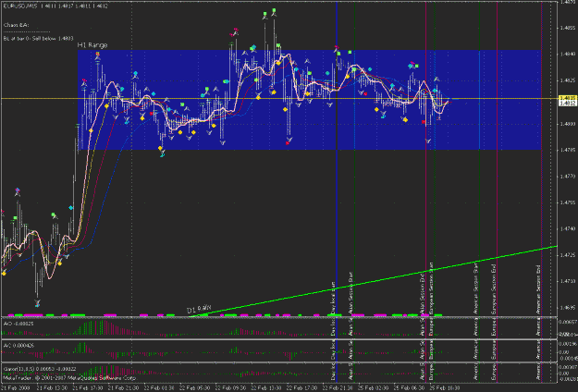
Task: Select the 'Chaos EA:' label
Action: pyautogui.click(x=17, y=25)
